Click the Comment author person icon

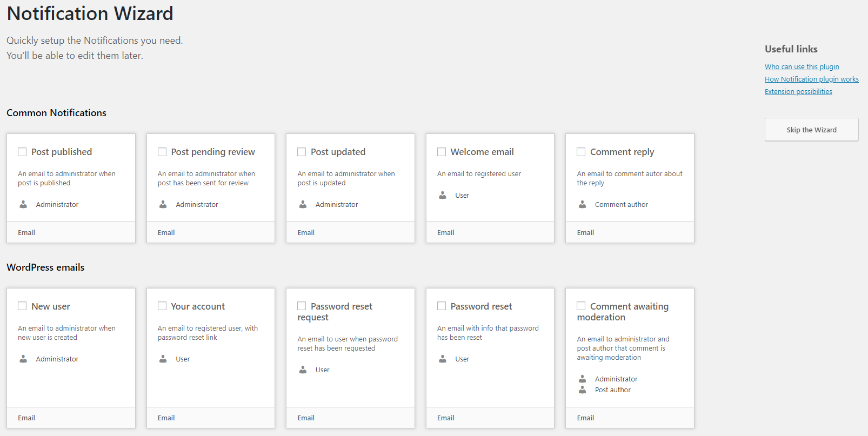point(582,204)
